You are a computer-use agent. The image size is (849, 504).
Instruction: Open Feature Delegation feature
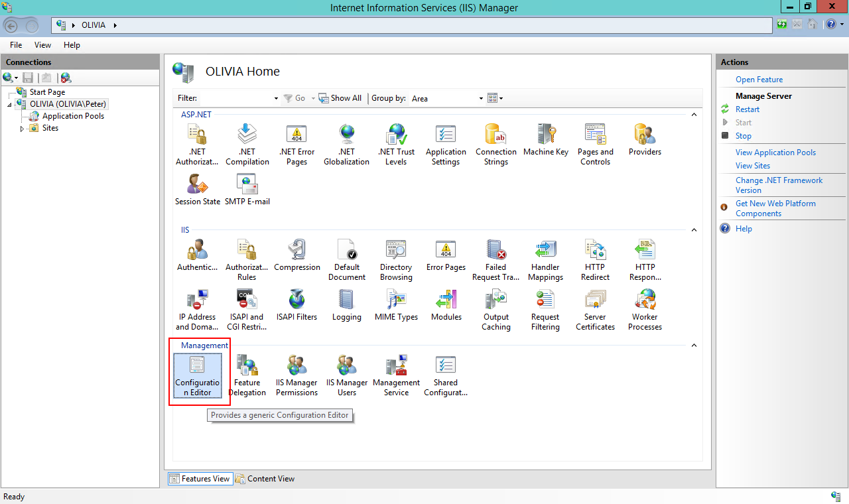tap(247, 375)
